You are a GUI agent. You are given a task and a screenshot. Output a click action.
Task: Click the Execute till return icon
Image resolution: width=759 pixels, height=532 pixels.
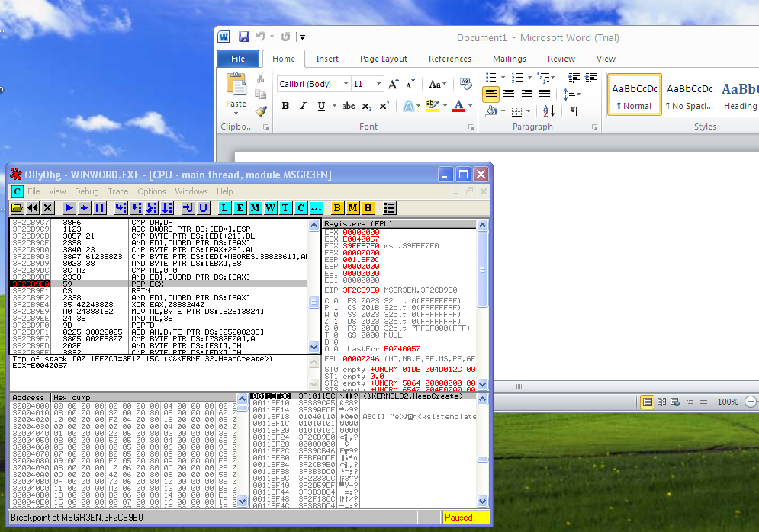pos(188,208)
